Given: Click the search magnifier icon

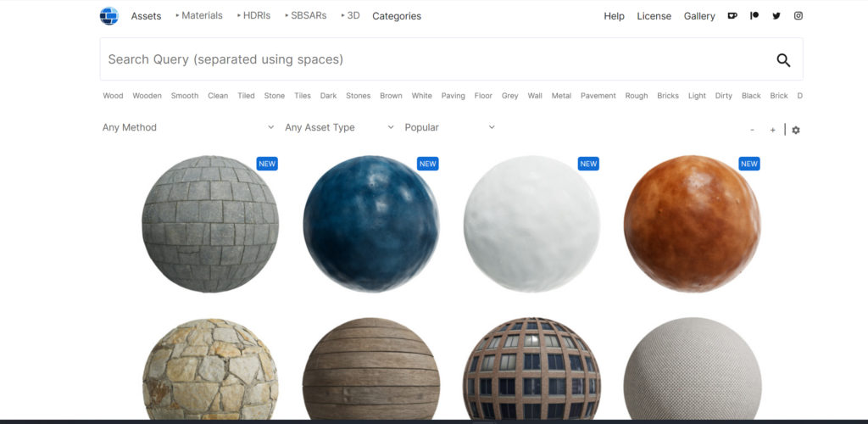Looking at the screenshot, I should [x=783, y=60].
